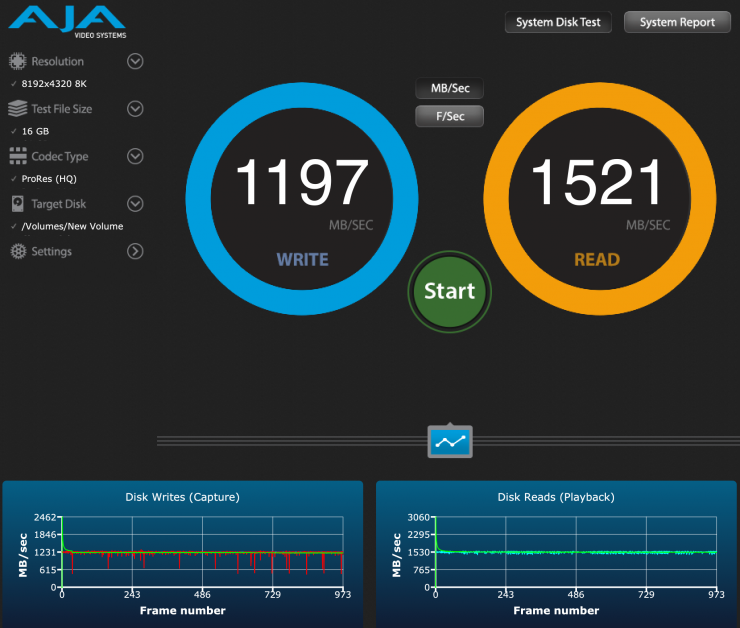
Task: Switch to System Disk Test
Action: 558,22
